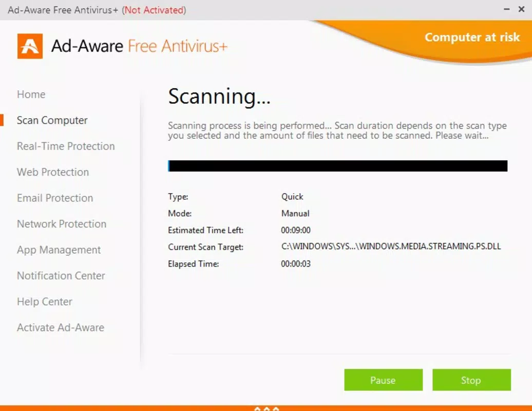Pause the running scan
The width and height of the screenshot is (532, 411).
[384, 380]
